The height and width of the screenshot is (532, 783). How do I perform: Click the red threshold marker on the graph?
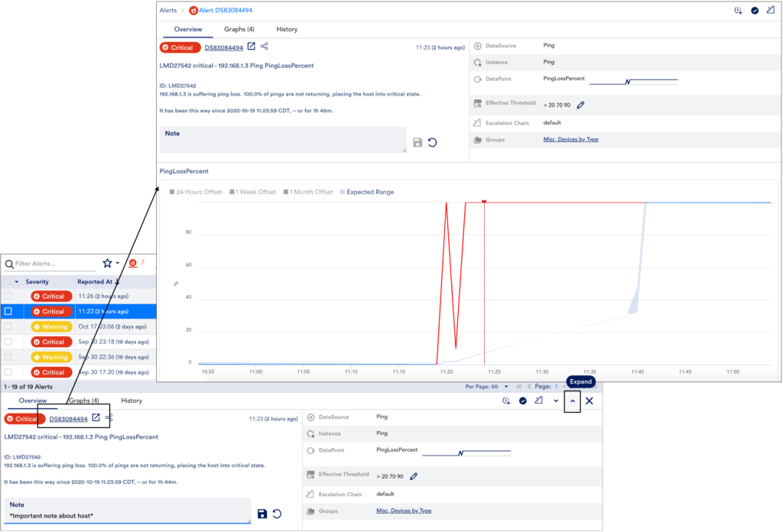tap(484, 202)
